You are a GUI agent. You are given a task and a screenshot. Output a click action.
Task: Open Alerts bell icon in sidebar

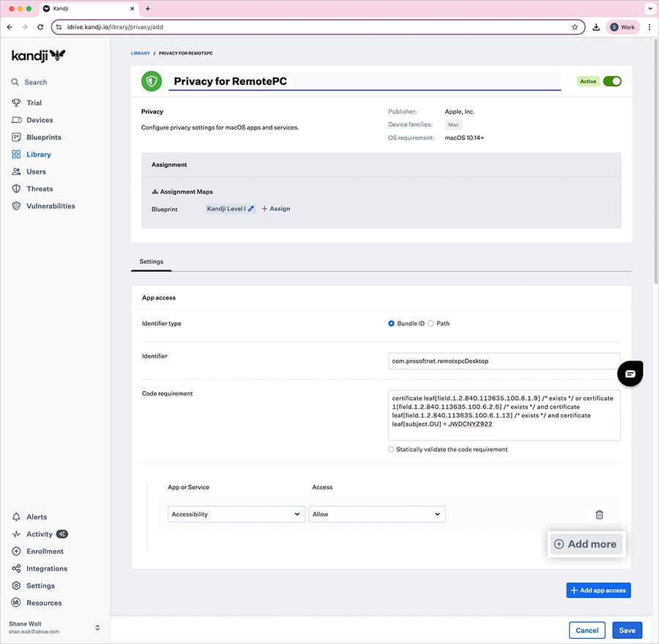(16, 517)
